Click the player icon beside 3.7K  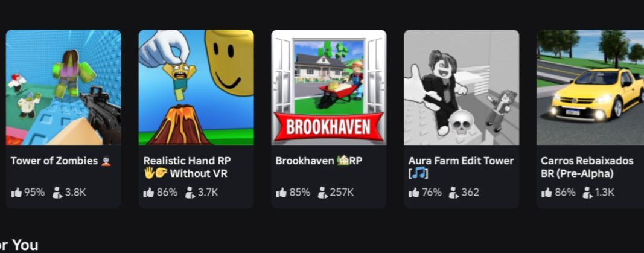pyautogui.click(x=190, y=192)
